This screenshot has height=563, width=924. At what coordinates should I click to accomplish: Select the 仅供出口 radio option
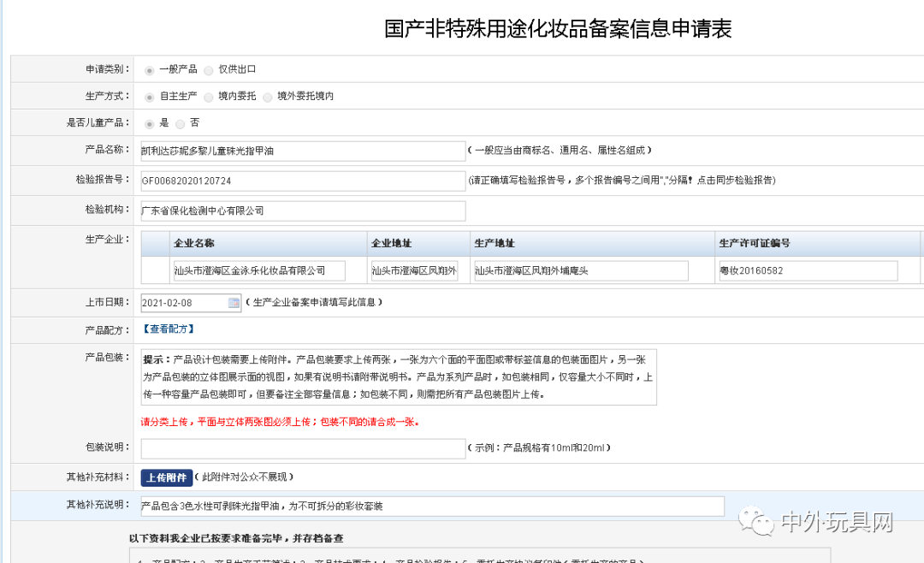pos(209,70)
